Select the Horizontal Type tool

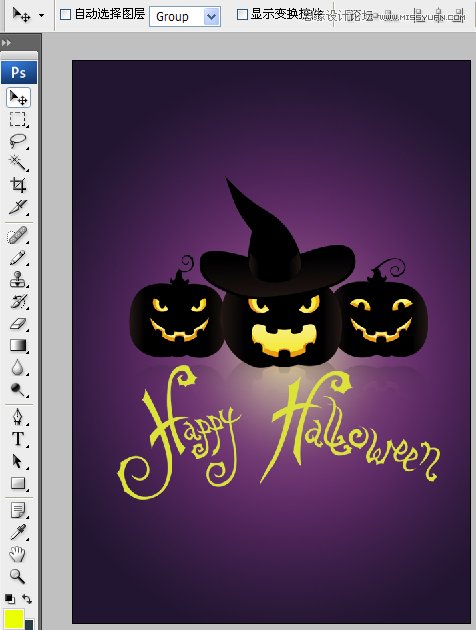click(x=18, y=439)
